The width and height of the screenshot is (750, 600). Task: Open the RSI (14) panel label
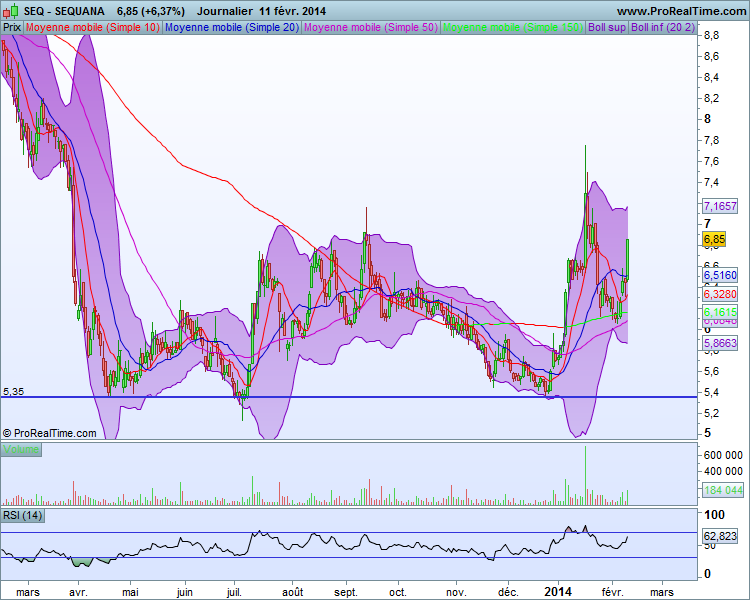pyautogui.click(x=23, y=515)
